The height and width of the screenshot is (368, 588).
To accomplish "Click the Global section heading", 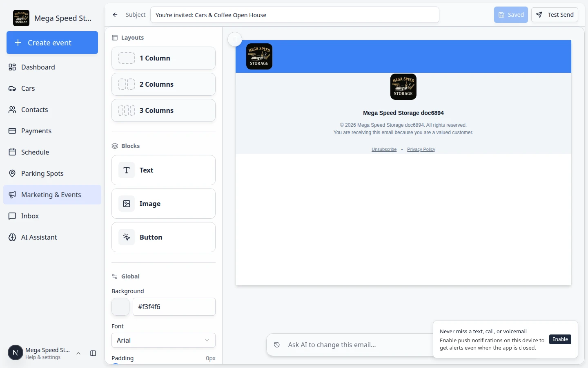I will [x=130, y=276].
